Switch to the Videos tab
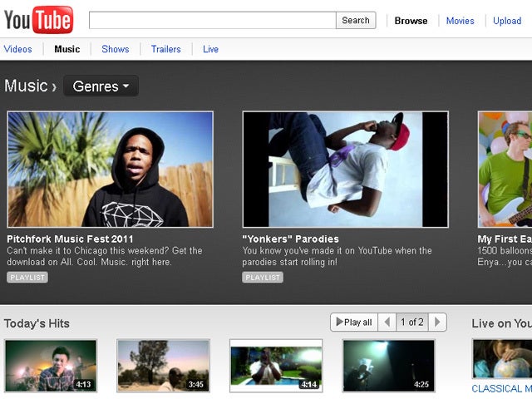Viewport: 532px width, 399px height. tap(18, 49)
